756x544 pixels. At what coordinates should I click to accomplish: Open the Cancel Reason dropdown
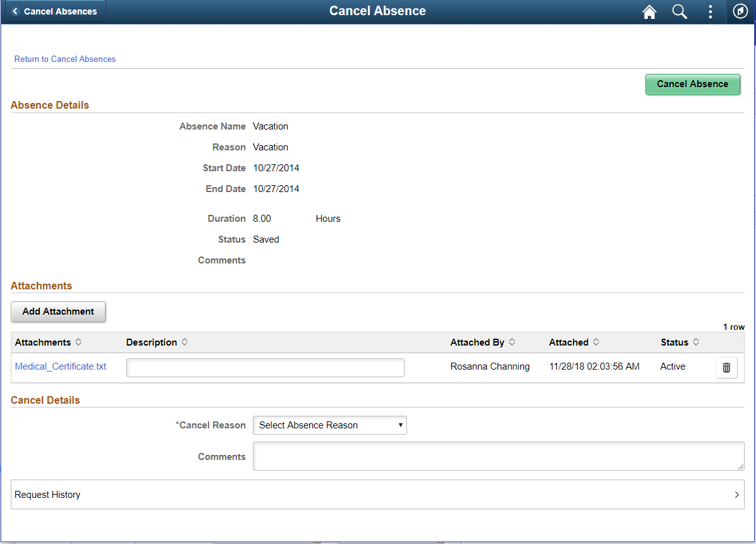[x=330, y=425]
